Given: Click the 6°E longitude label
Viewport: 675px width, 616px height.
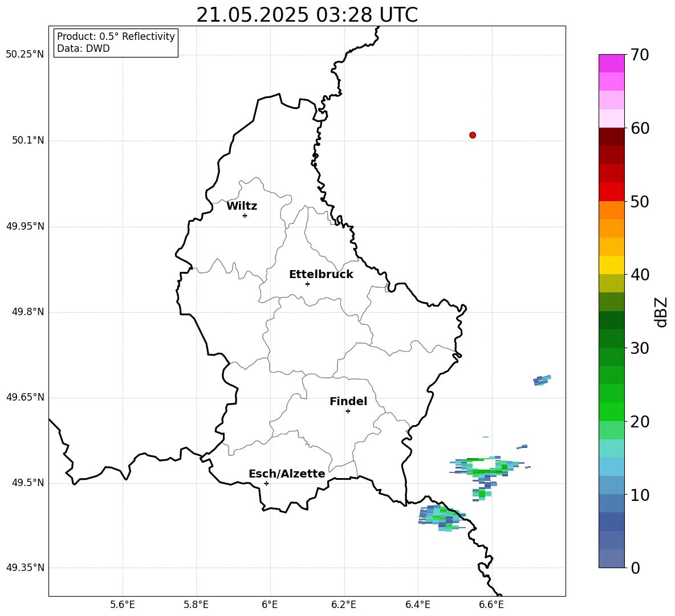Looking at the screenshot, I should (x=270, y=605).
